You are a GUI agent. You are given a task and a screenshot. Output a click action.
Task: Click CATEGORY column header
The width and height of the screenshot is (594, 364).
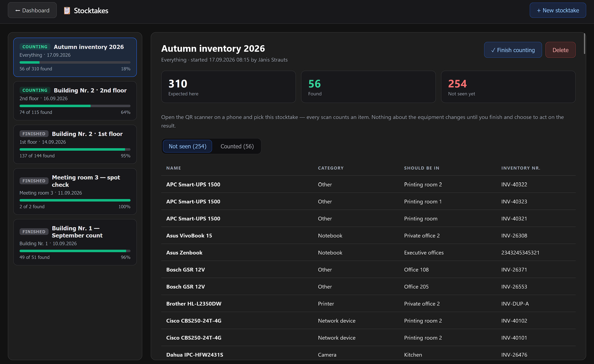click(x=331, y=168)
